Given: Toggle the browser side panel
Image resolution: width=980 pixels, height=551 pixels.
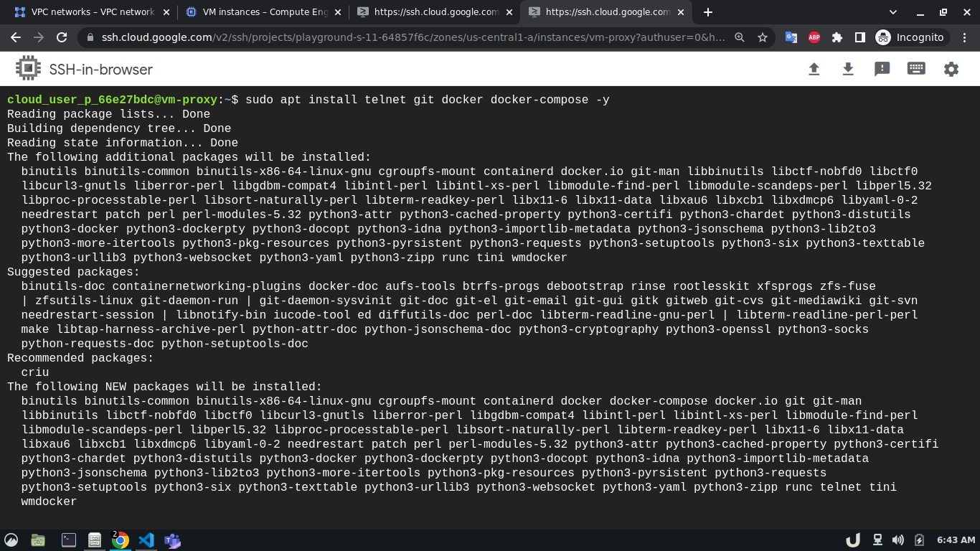Looking at the screenshot, I should (x=859, y=37).
